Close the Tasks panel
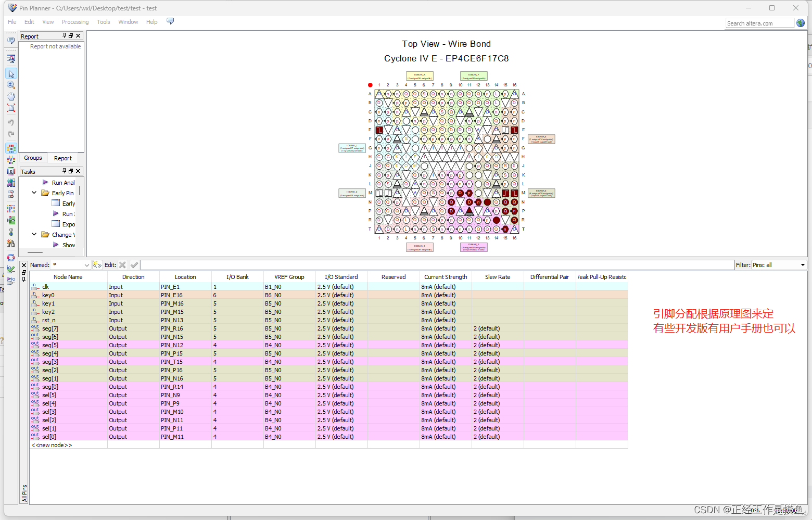This screenshot has width=812, height=520. click(78, 171)
